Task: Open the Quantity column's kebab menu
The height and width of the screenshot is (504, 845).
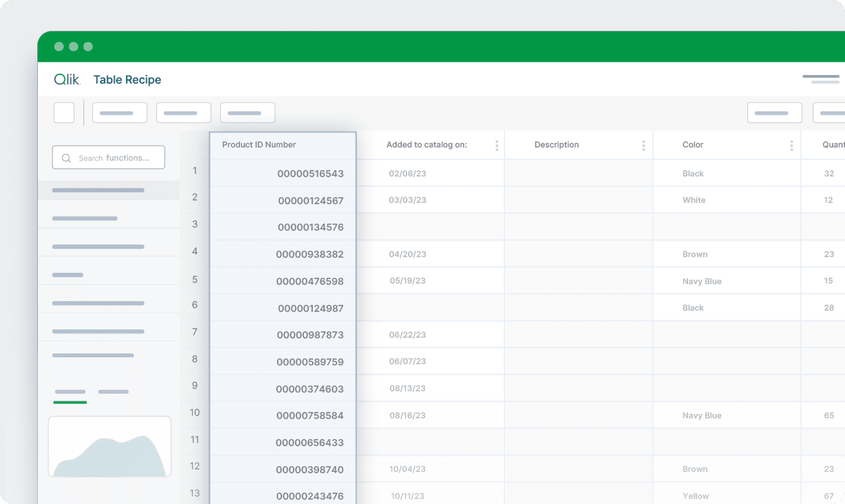Action: 843,144
